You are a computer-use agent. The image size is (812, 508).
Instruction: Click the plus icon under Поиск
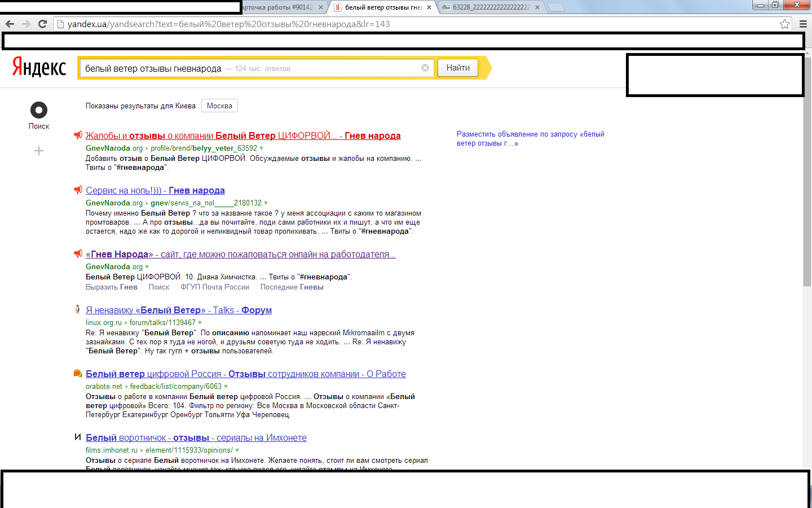point(39,151)
